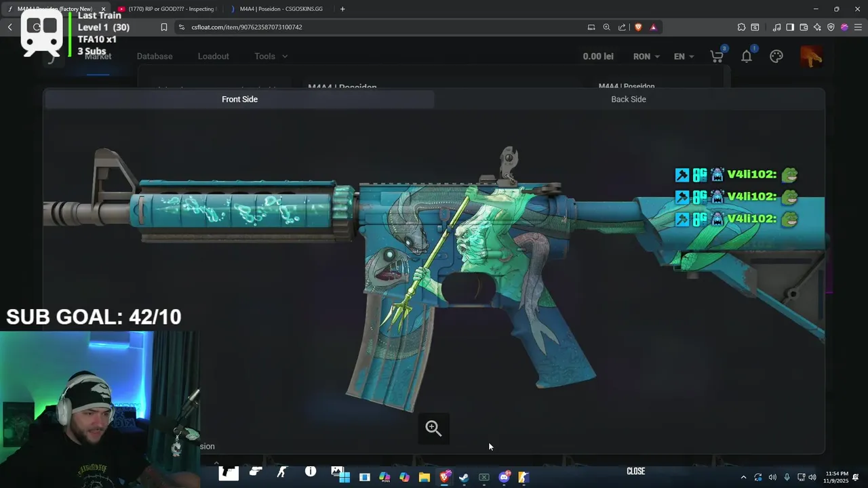Screen dimensions: 868x488
Task: Click the 0.00 lei balance
Action: coord(598,56)
